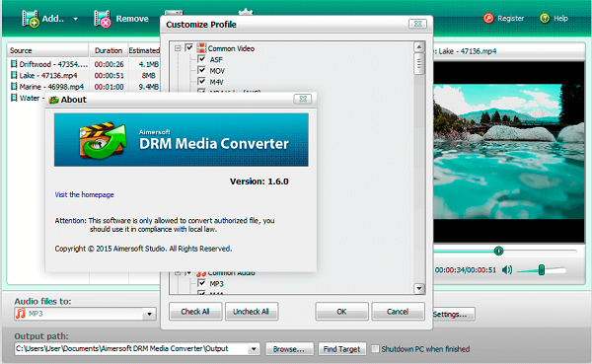Click the Check All button
Screen dimensions: 592x364
click(x=195, y=312)
